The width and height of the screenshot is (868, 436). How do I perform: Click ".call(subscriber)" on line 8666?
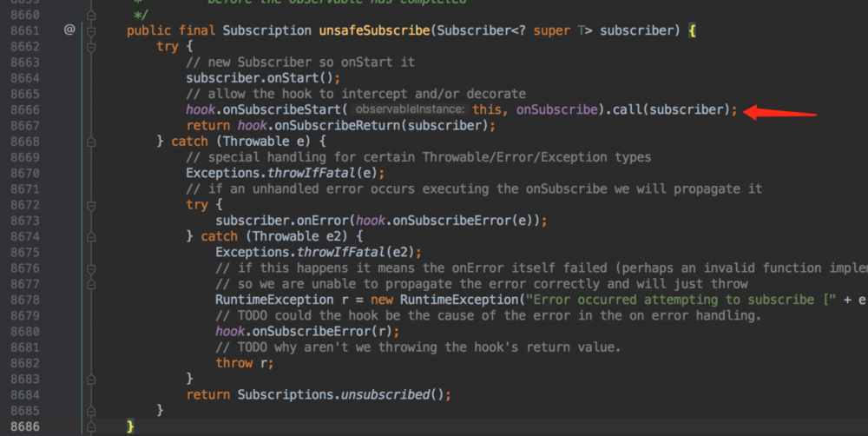tap(667, 109)
